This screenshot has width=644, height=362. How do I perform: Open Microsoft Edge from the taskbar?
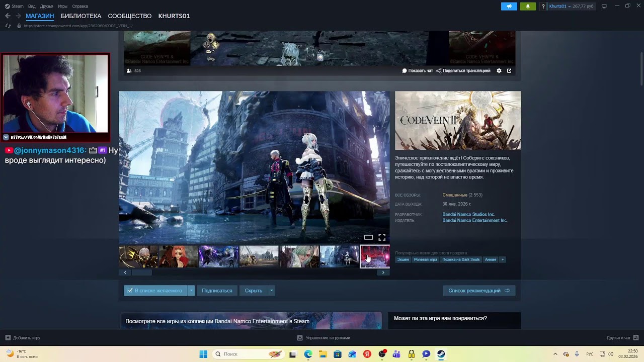[308, 354]
